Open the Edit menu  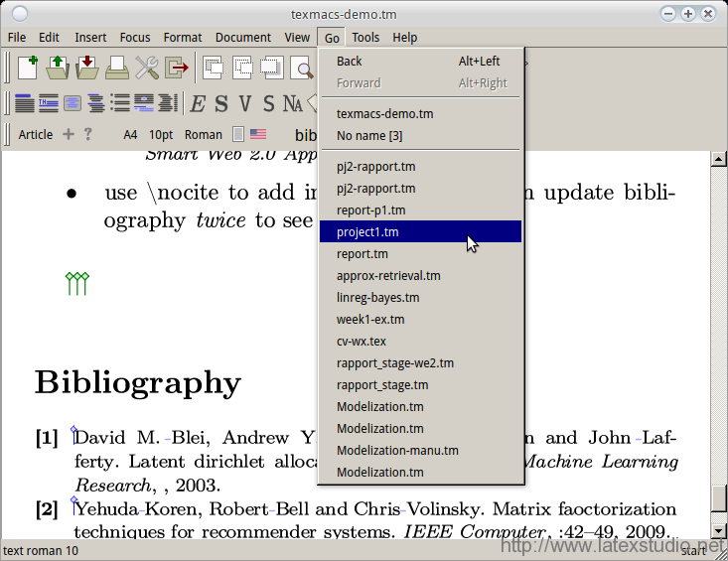pyautogui.click(x=49, y=37)
